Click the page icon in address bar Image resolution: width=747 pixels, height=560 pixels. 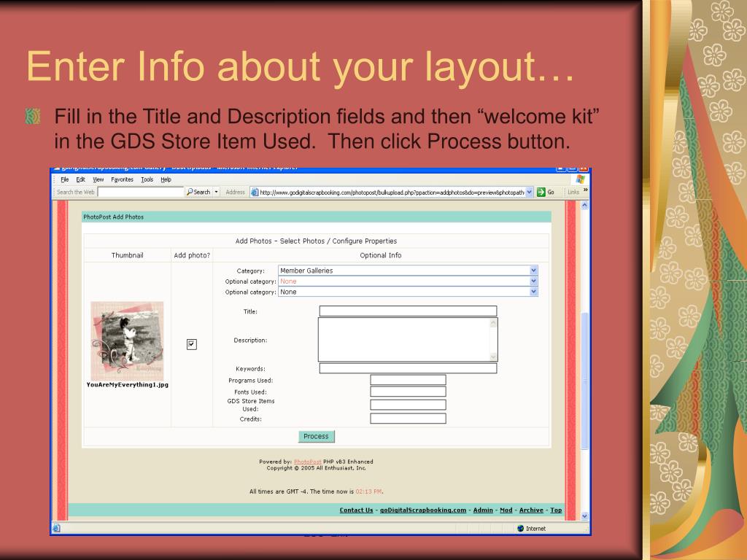point(255,192)
